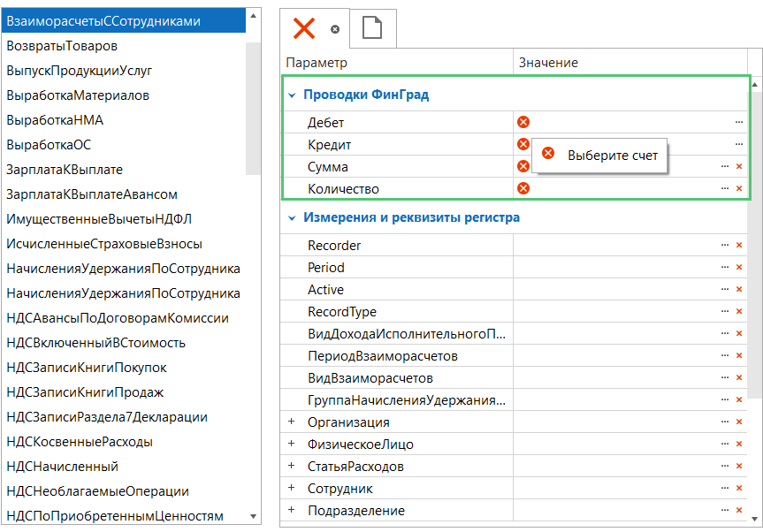Collapse the Проводки ФинГрад group
This screenshot has width=763, height=532.
point(292,95)
